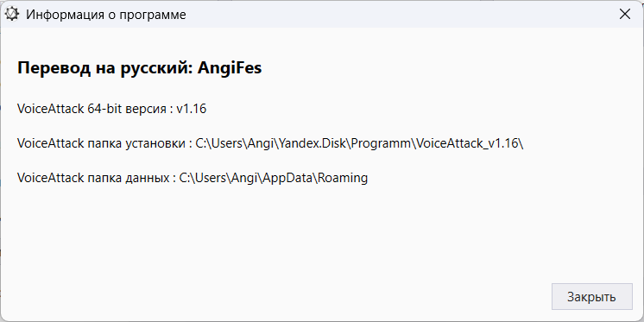The width and height of the screenshot is (644, 322).
Task: Select the version value v1.16
Action: (191, 109)
